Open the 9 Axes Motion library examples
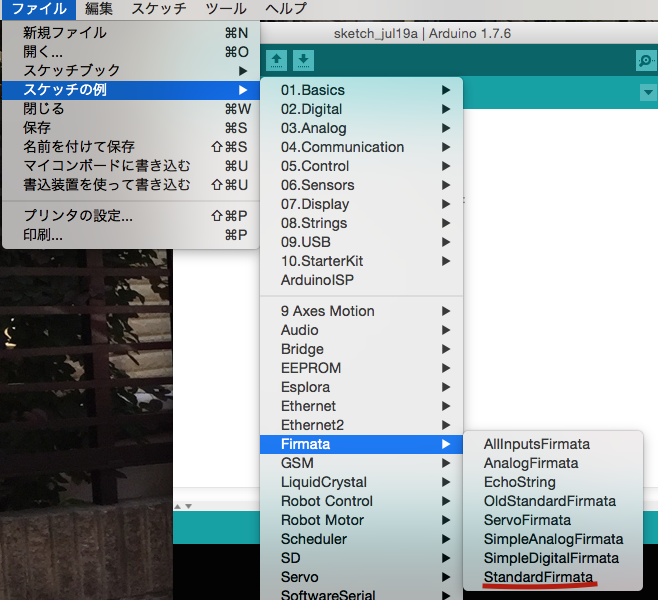 [x=361, y=311]
